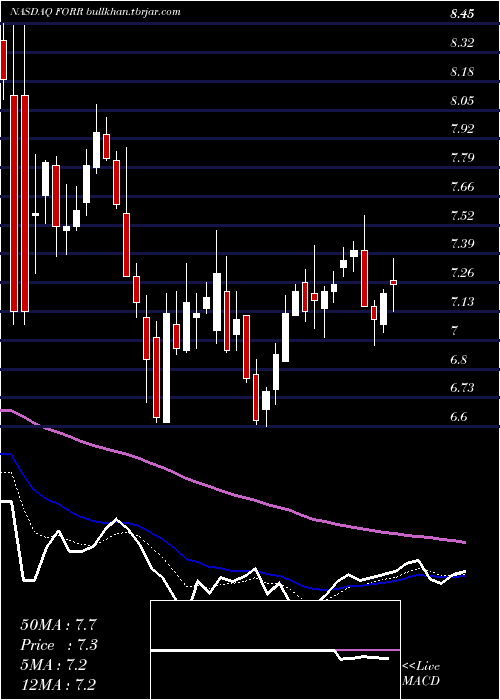
Task: Click the 7.66 price axis label
Action: click(x=462, y=187)
